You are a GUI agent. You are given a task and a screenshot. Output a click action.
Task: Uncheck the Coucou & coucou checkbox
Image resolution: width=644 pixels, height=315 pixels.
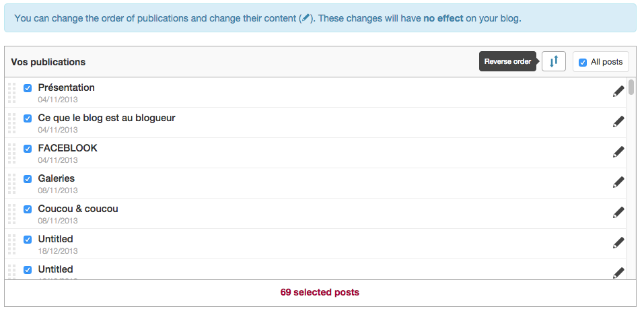click(x=28, y=209)
